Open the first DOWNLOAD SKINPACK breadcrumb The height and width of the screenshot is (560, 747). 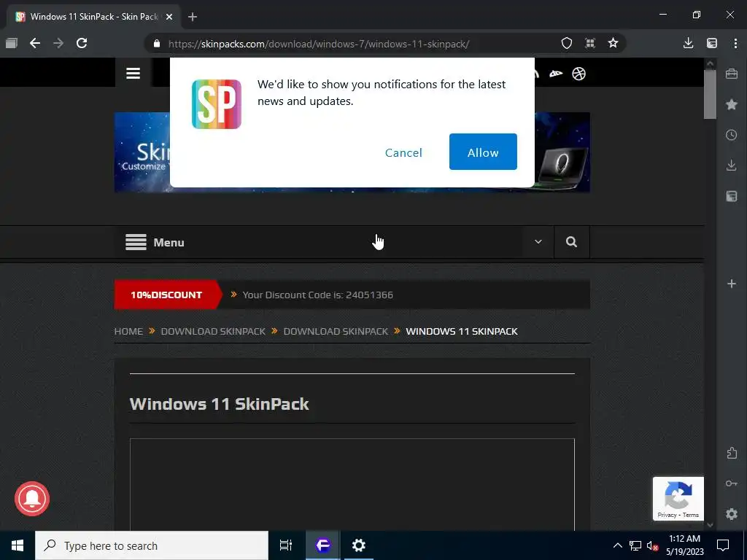pos(213,332)
